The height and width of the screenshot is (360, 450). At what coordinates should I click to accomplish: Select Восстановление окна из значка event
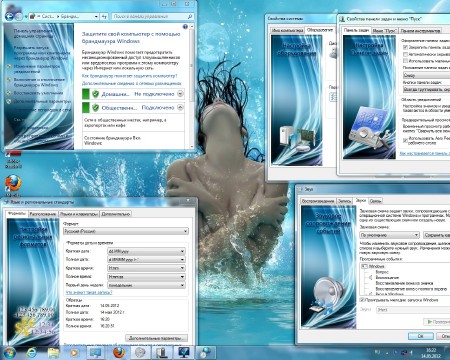coord(404,283)
